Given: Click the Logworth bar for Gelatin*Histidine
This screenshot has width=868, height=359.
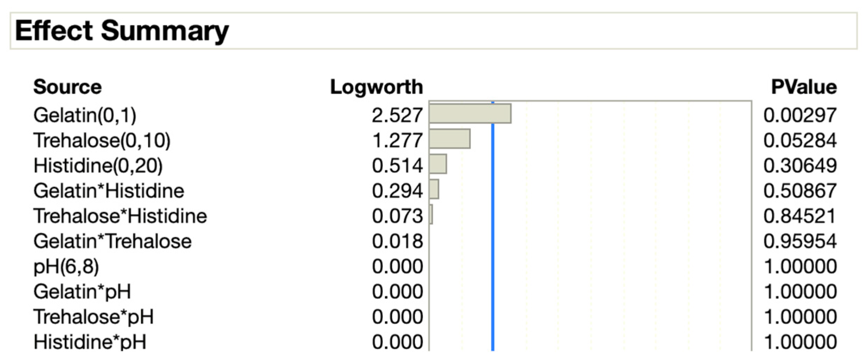Looking at the screenshot, I should click(x=434, y=189).
